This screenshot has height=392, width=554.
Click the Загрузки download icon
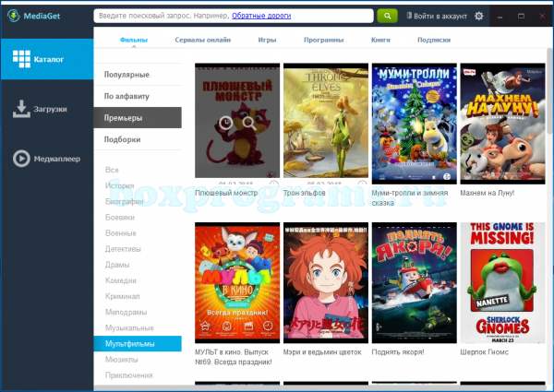click(21, 109)
